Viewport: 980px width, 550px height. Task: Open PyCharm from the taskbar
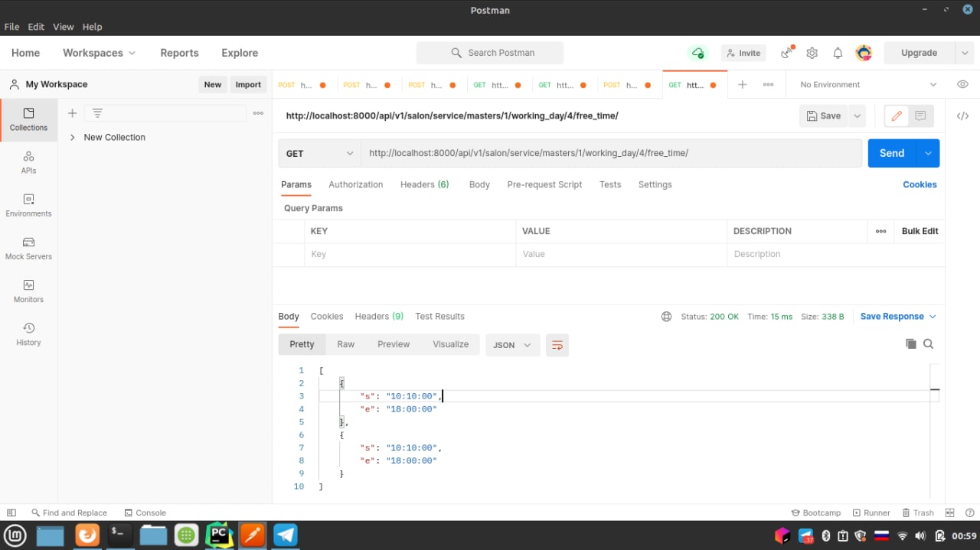220,535
